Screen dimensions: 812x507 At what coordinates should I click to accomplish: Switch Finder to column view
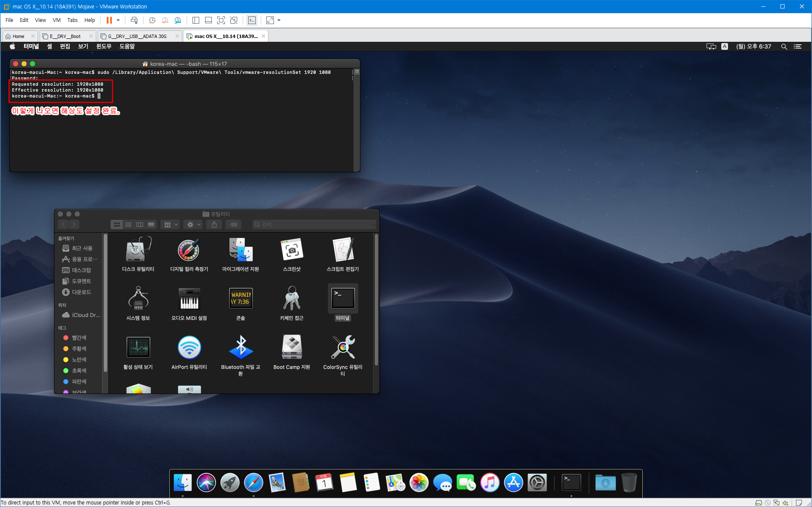coord(140,225)
